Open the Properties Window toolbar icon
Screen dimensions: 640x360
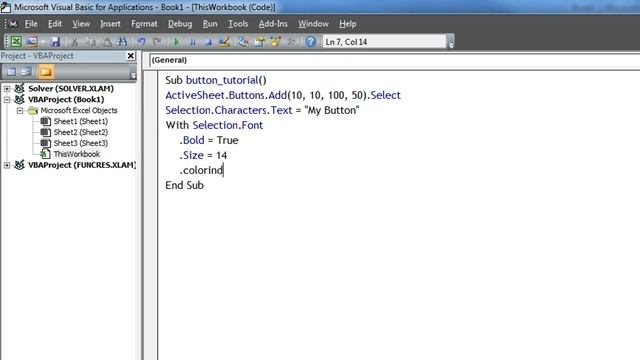[x=259, y=41]
